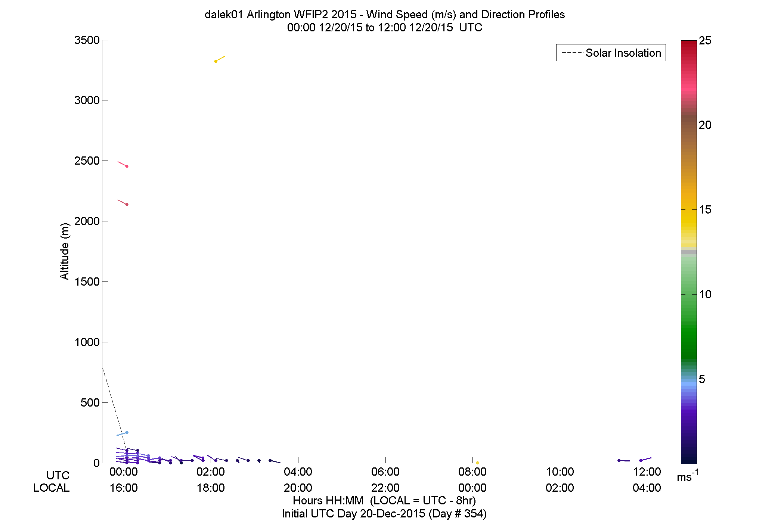Click the purple wind barb near 12:00 UTC
The height and width of the screenshot is (532, 784).
click(x=645, y=459)
